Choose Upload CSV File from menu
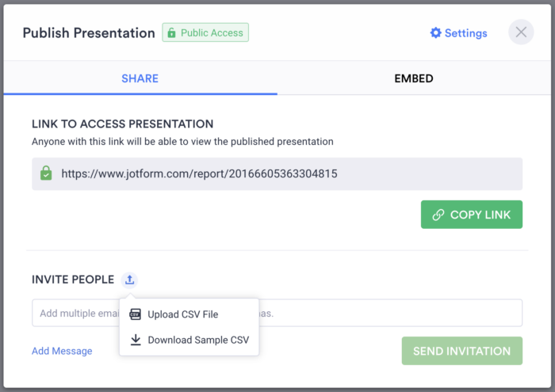 pos(182,314)
